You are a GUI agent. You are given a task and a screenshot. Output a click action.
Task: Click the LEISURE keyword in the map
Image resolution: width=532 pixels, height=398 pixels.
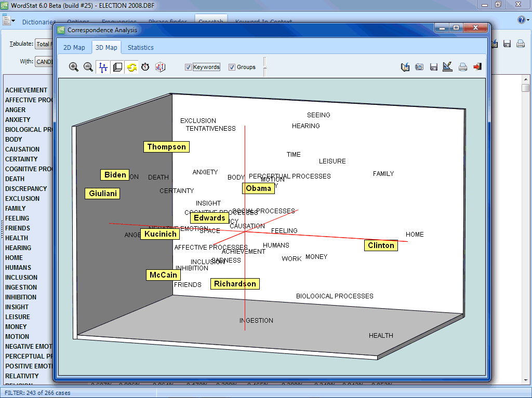332,161
